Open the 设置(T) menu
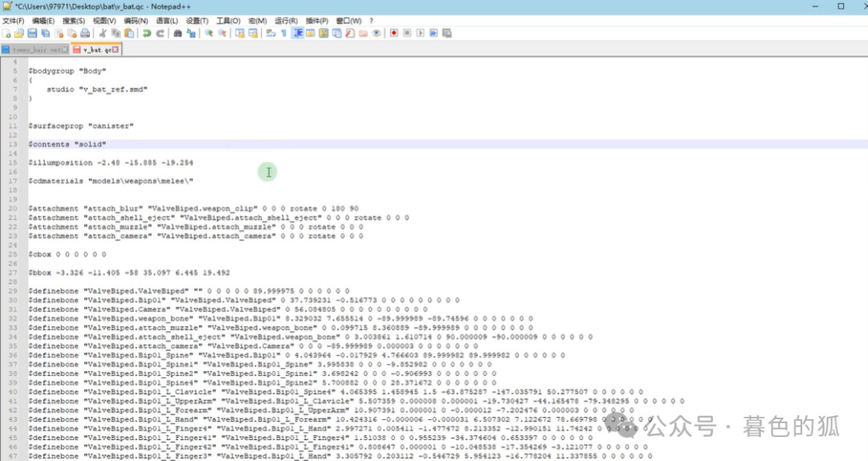The width and height of the screenshot is (868, 461). 197,21
